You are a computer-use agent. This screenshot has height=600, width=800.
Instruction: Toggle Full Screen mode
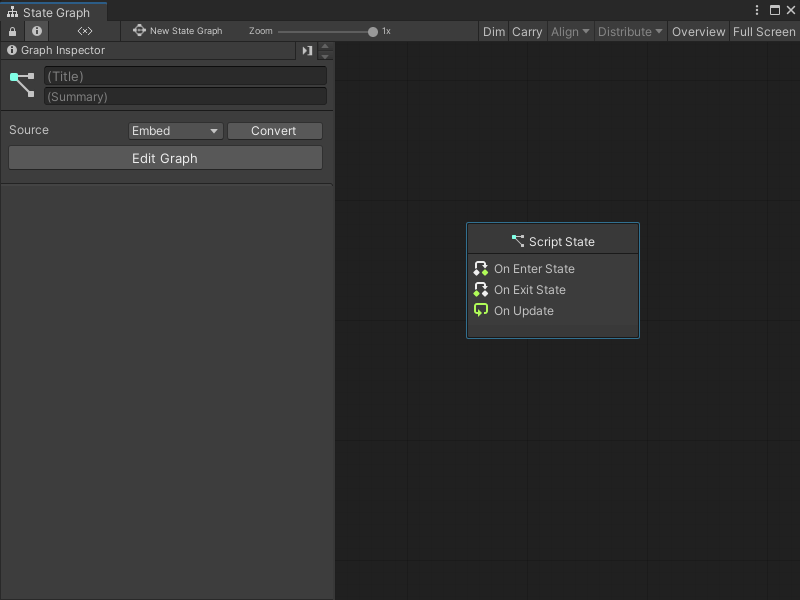click(764, 31)
